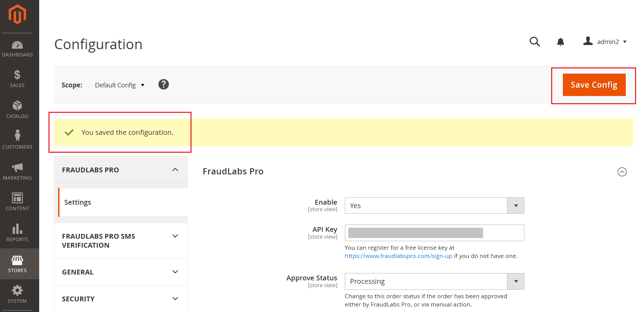The height and width of the screenshot is (312, 644).
Task: Open the Customers sidebar menu
Action: 17,140
